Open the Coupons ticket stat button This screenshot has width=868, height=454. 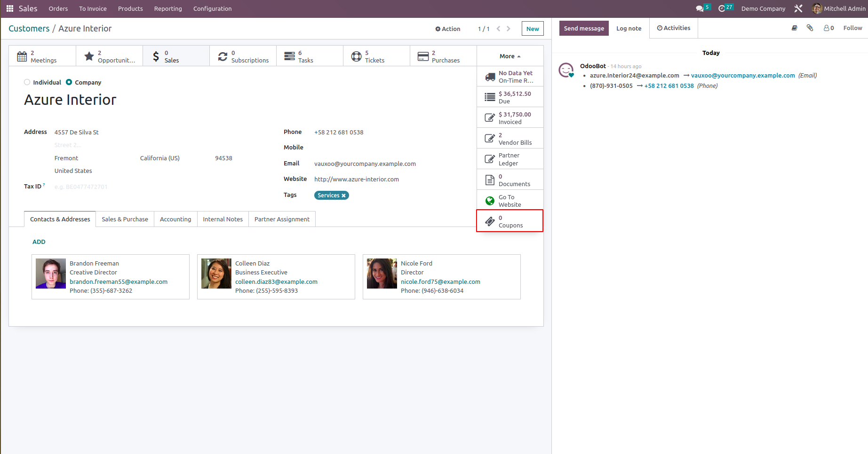(510, 221)
